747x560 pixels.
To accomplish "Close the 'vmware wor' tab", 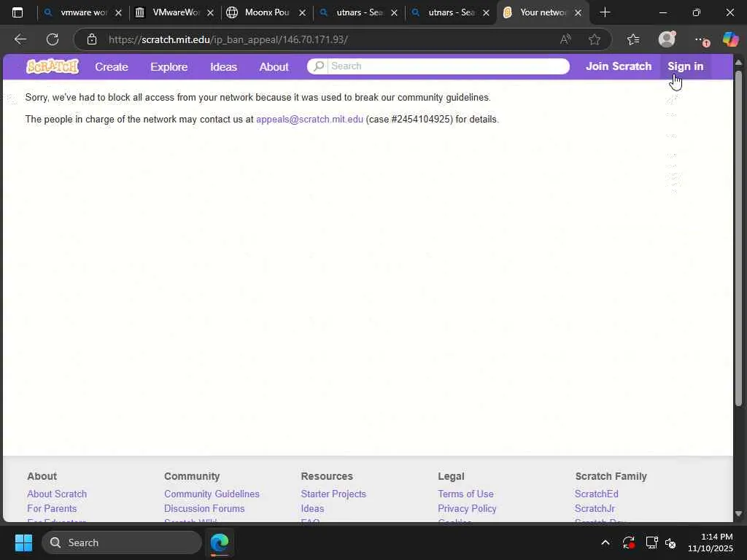I will 119,13.
